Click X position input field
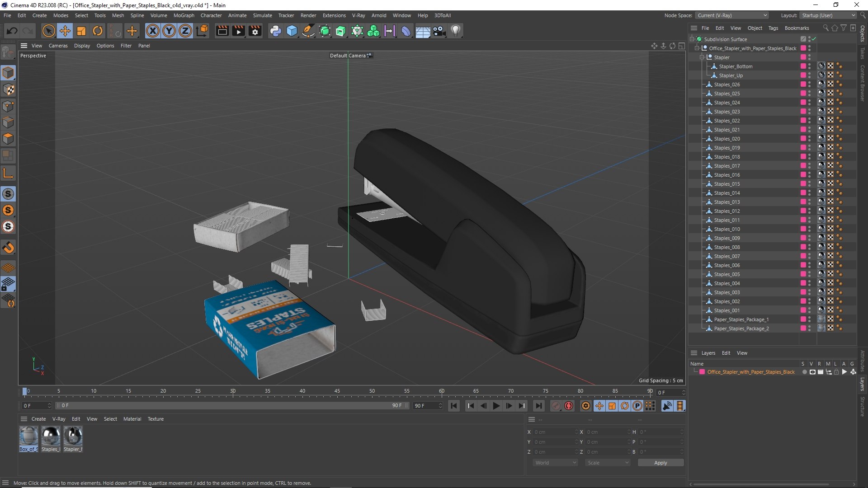868x488 pixels. point(555,432)
